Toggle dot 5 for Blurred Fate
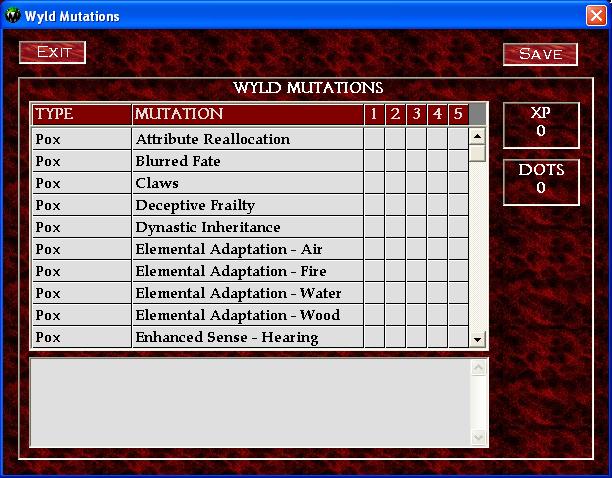612x478 pixels. pyautogui.click(x=458, y=161)
